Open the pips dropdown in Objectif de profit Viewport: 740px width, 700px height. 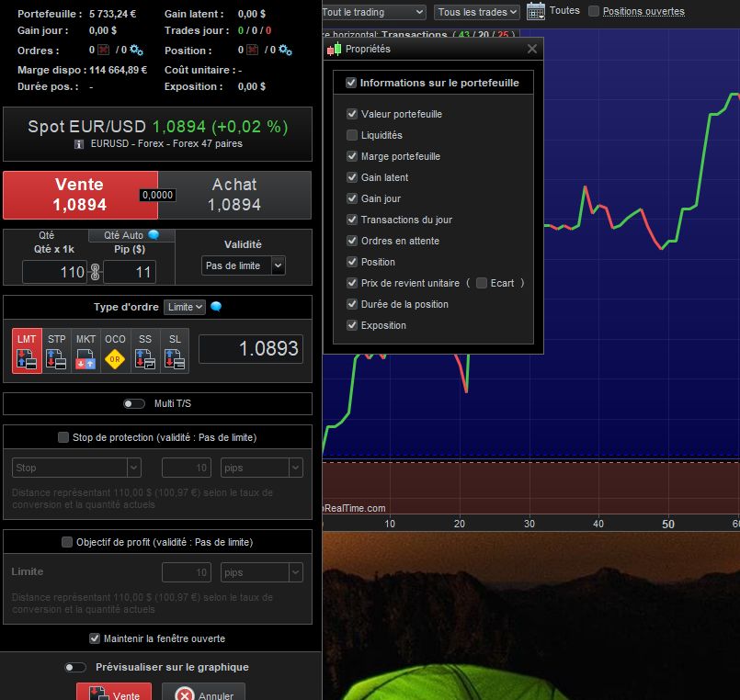261,572
